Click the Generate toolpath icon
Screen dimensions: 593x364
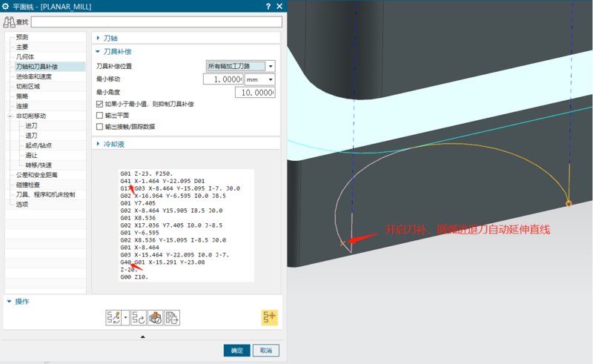114,317
